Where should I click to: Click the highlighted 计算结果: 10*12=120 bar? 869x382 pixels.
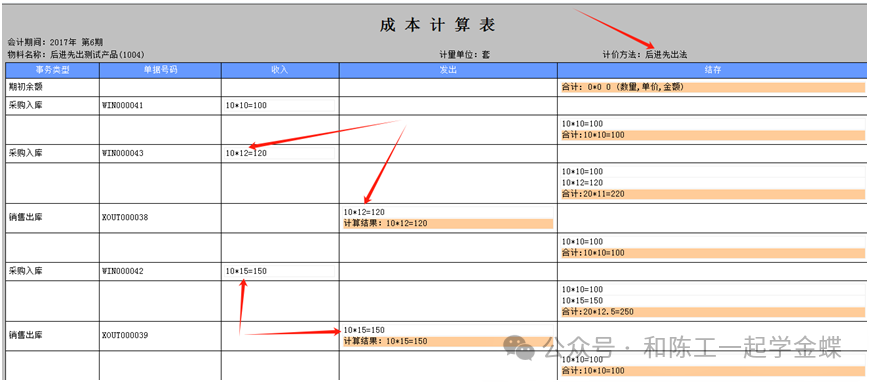(x=448, y=223)
